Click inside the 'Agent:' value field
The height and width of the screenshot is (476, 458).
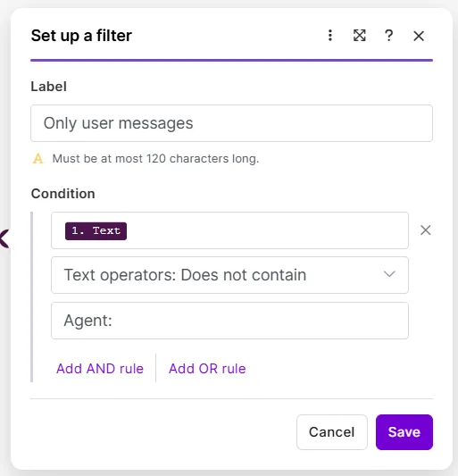[229, 321]
